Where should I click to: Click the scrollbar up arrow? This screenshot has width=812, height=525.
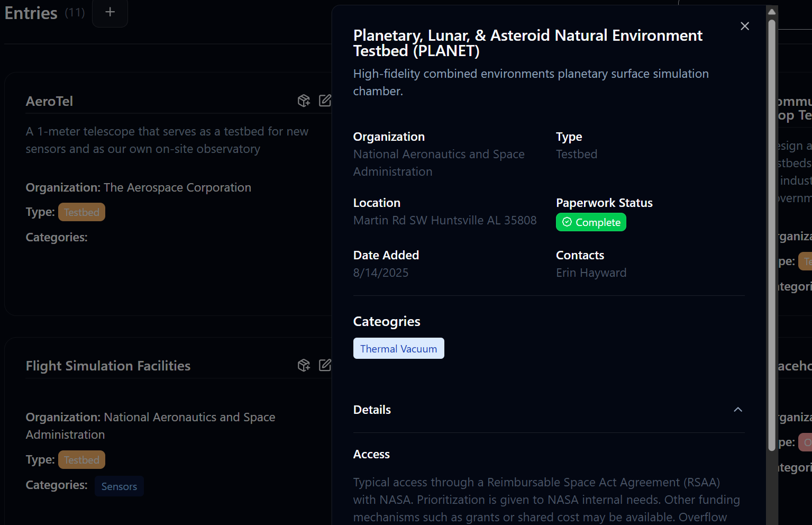[x=772, y=11]
